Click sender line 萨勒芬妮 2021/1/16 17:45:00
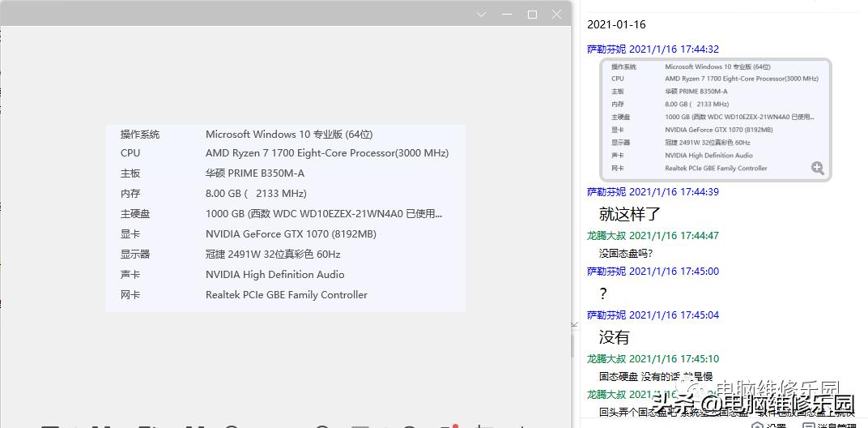Viewport: 868px width, 428px height. 653,271
